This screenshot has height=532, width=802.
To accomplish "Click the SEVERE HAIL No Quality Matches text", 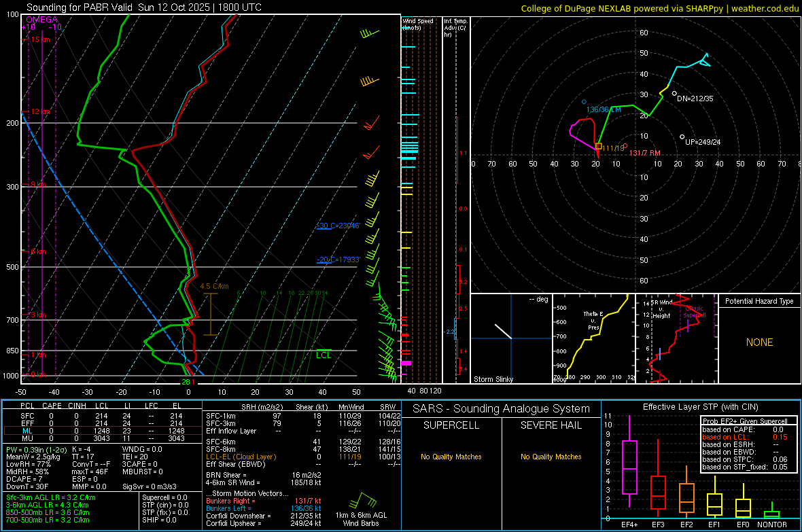I will click(551, 457).
